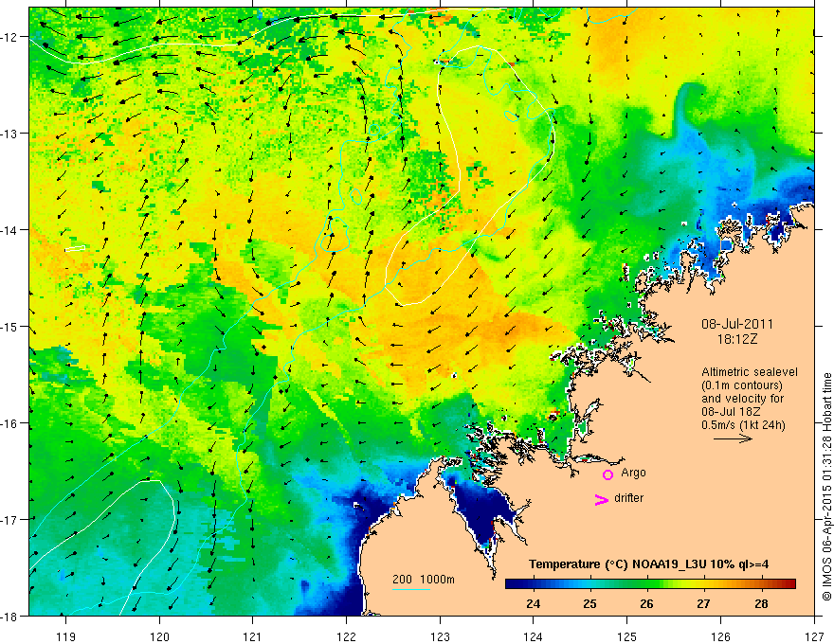Select the red end of color bar
The width and height of the screenshot is (834, 644).
[x=789, y=583]
